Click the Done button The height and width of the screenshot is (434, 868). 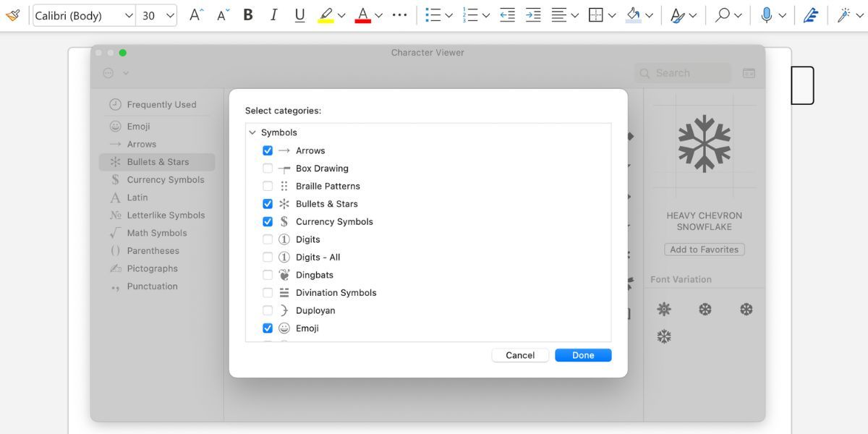(x=583, y=354)
